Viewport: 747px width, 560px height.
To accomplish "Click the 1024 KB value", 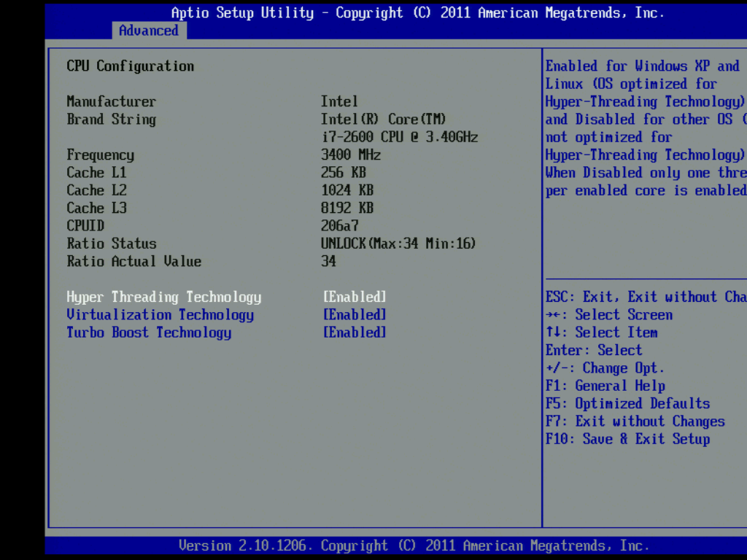I will pyautogui.click(x=347, y=190).
